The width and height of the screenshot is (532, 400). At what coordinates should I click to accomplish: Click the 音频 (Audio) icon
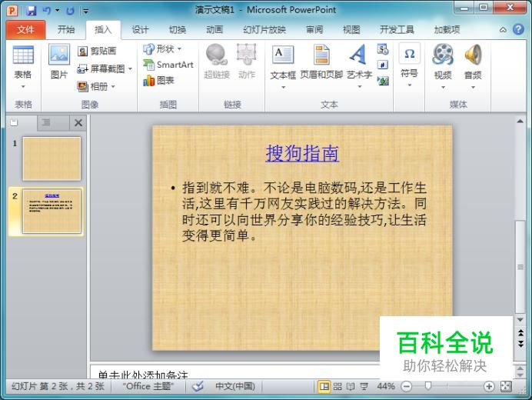coord(473,55)
